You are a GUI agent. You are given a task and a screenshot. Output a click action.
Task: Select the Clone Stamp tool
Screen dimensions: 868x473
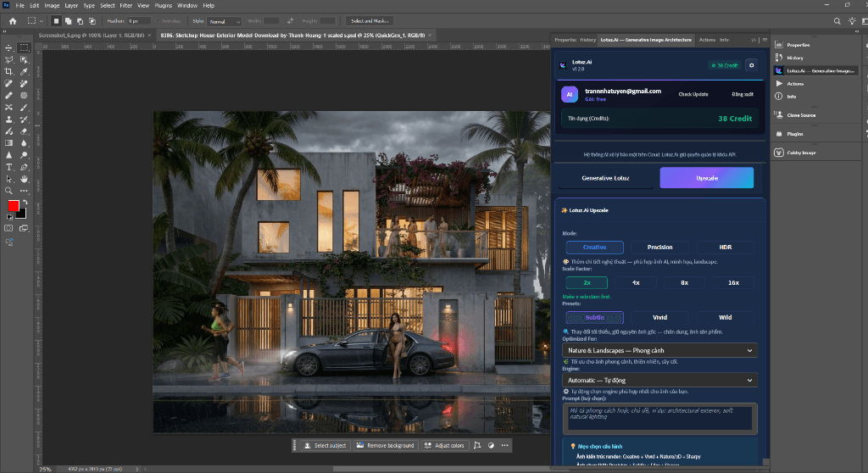8,119
